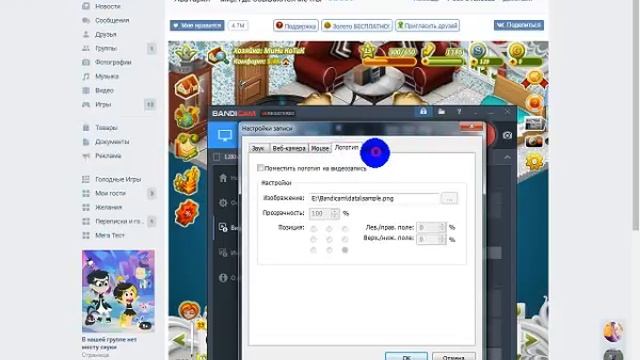Select top-center logo position radio button

(x=329, y=229)
